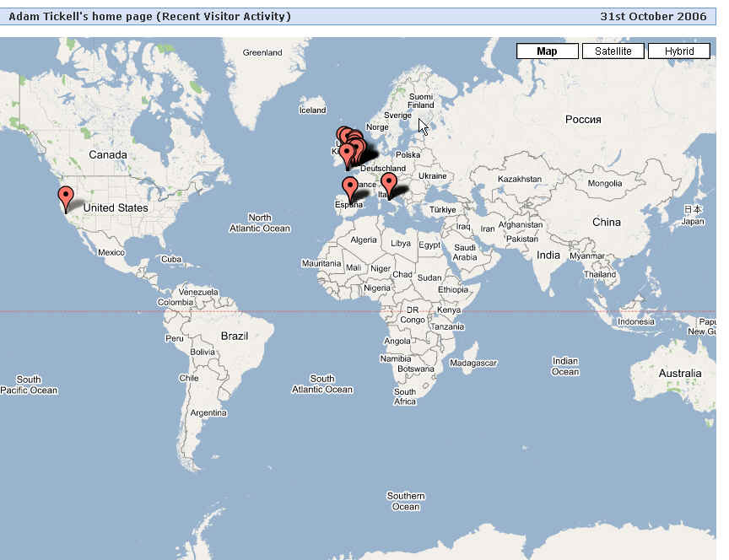
Task: Click the date "31st October 2006"
Action: 653,17
